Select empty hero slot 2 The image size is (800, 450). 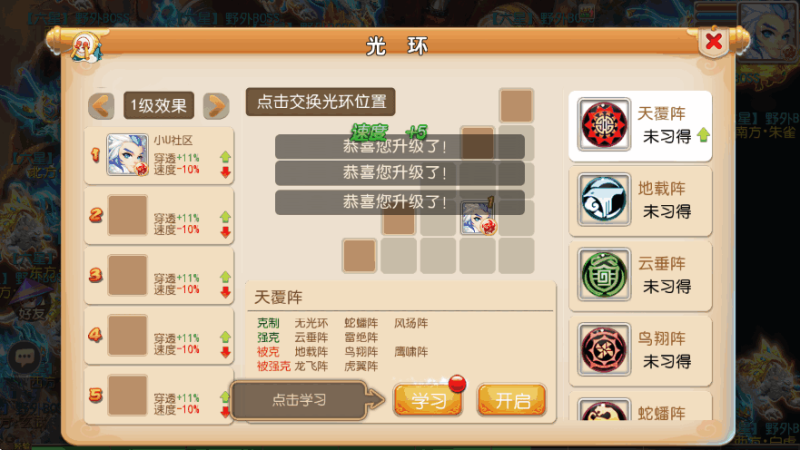[x=128, y=215]
